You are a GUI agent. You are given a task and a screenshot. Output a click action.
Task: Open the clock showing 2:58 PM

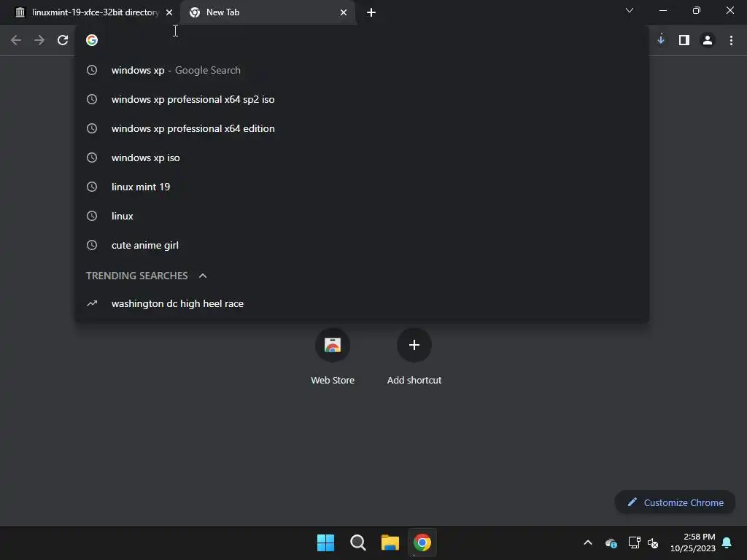pos(693,542)
